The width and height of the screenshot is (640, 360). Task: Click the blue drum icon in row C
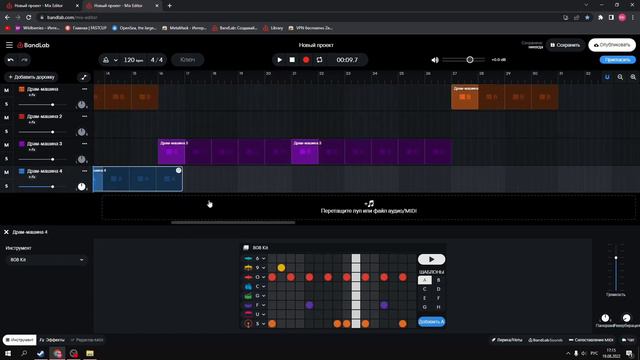coord(248,287)
